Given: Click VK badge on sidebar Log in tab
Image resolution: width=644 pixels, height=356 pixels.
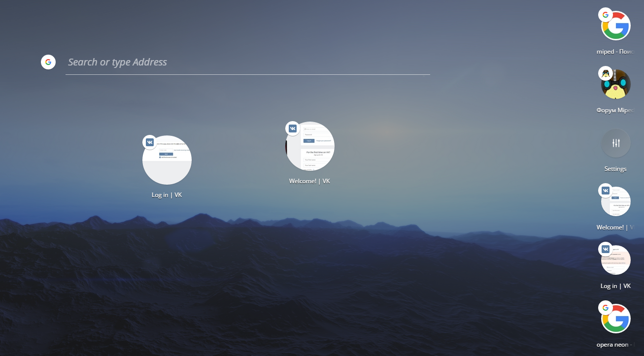Looking at the screenshot, I should coord(606,249).
